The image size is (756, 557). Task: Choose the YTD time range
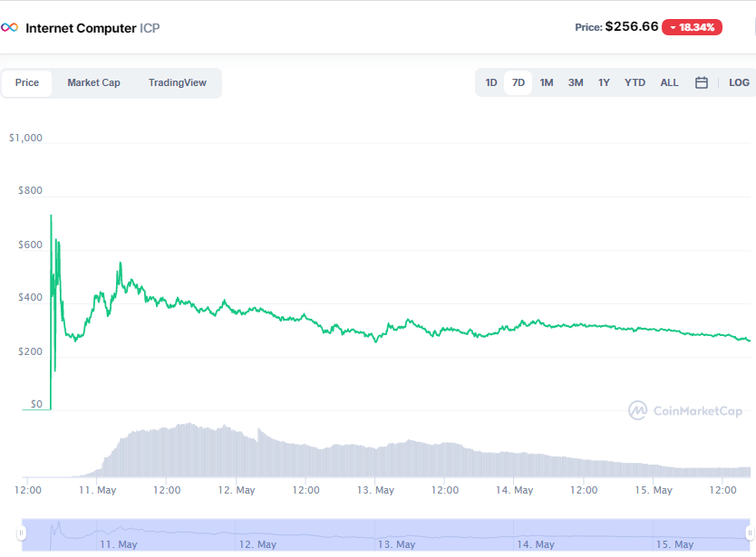pos(635,83)
